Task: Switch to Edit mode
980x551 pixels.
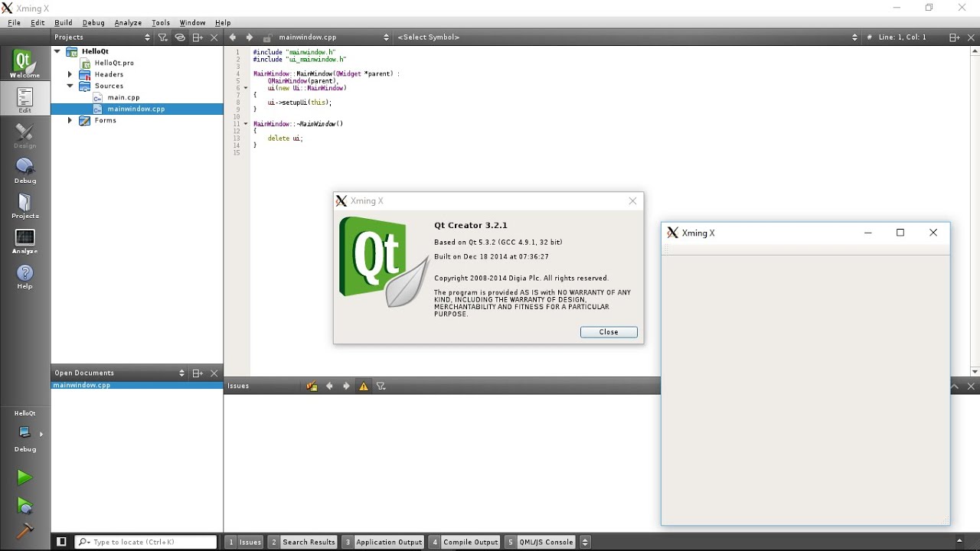Action: (x=24, y=99)
